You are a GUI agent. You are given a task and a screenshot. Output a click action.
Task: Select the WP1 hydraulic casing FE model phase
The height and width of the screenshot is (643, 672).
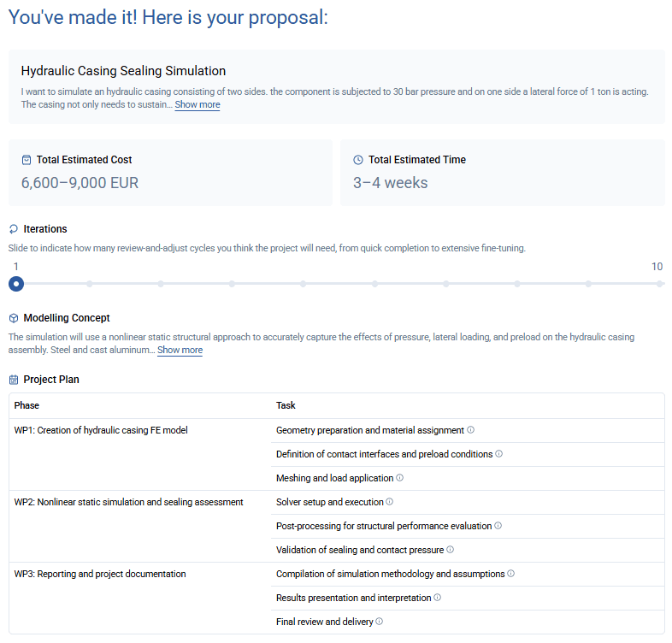101,430
